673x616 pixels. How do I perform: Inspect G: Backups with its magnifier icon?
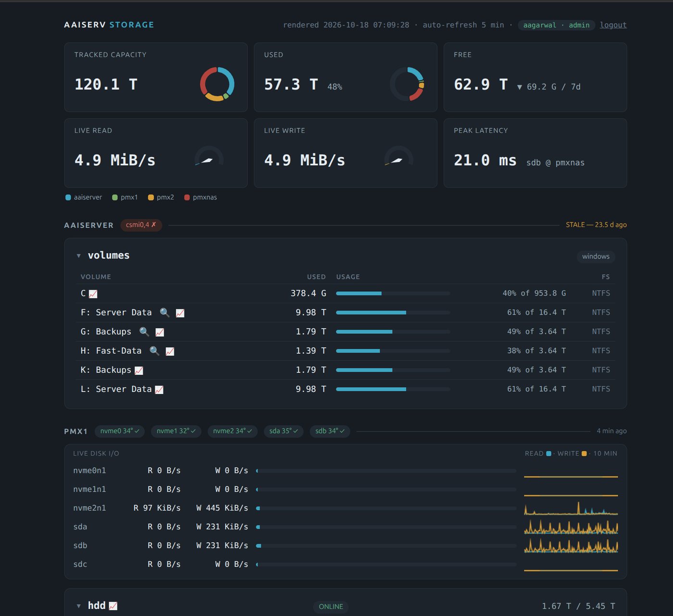coord(144,332)
